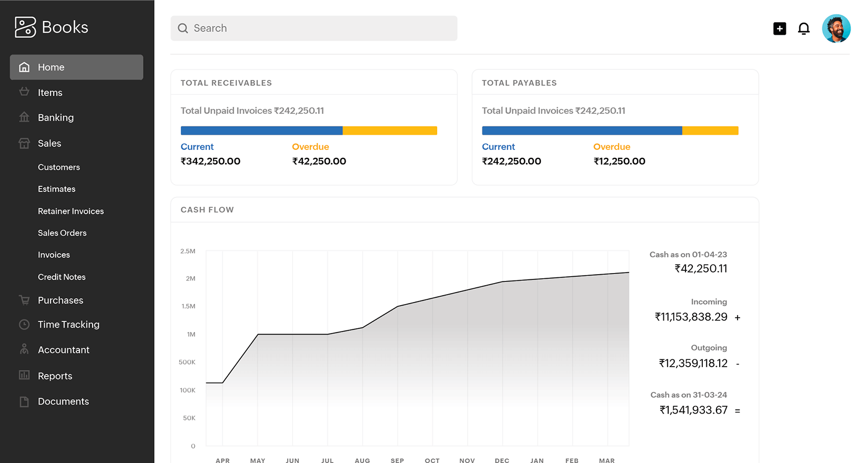Open the Customers submenu item
868x463 pixels.
point(59,167)
